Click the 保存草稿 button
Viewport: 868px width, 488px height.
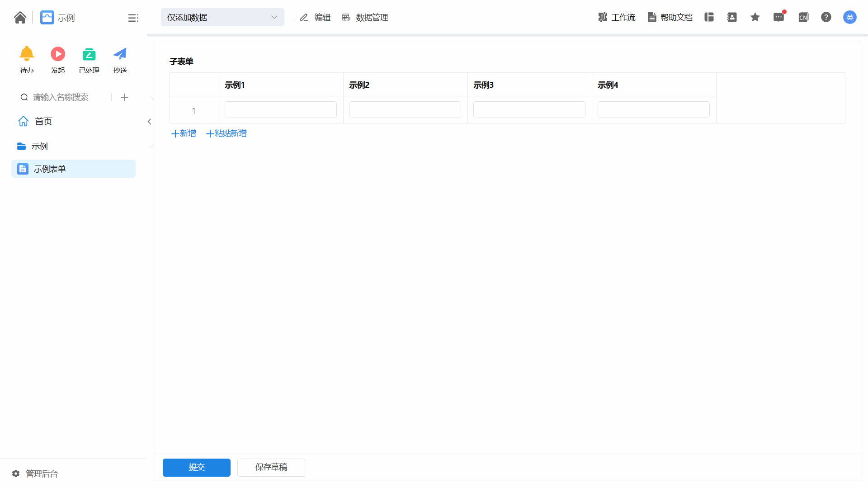tap(271, 467)
